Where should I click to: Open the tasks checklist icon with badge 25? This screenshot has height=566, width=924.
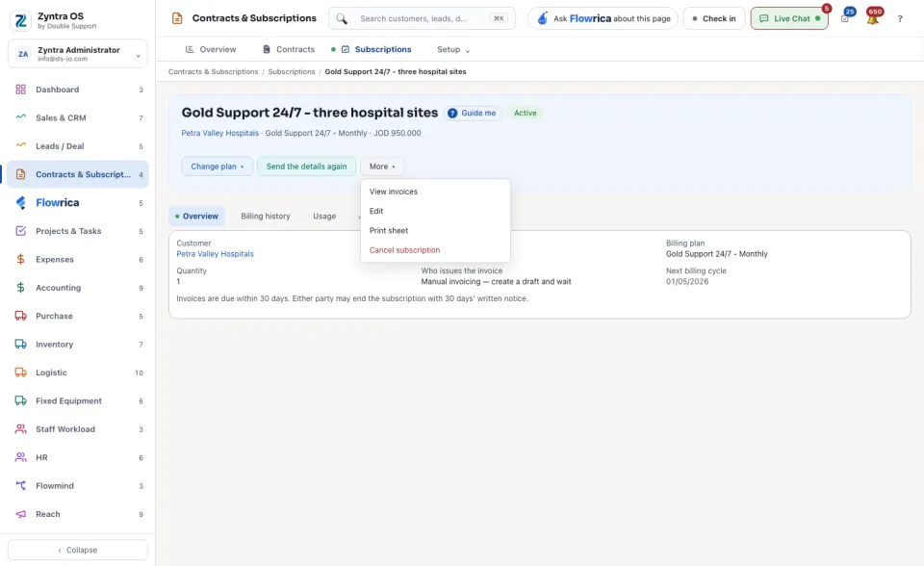pos(845,18)
